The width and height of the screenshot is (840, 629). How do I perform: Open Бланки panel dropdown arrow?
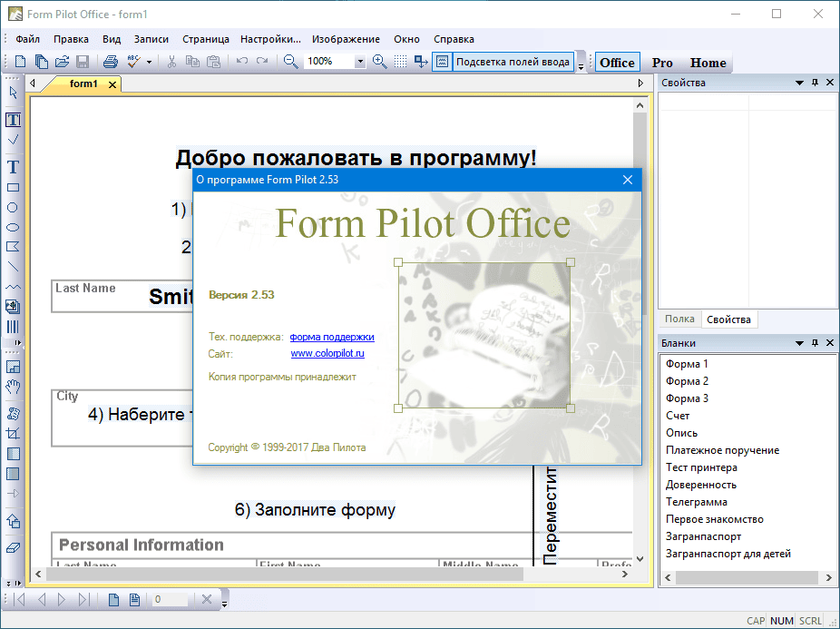(799, 343)
